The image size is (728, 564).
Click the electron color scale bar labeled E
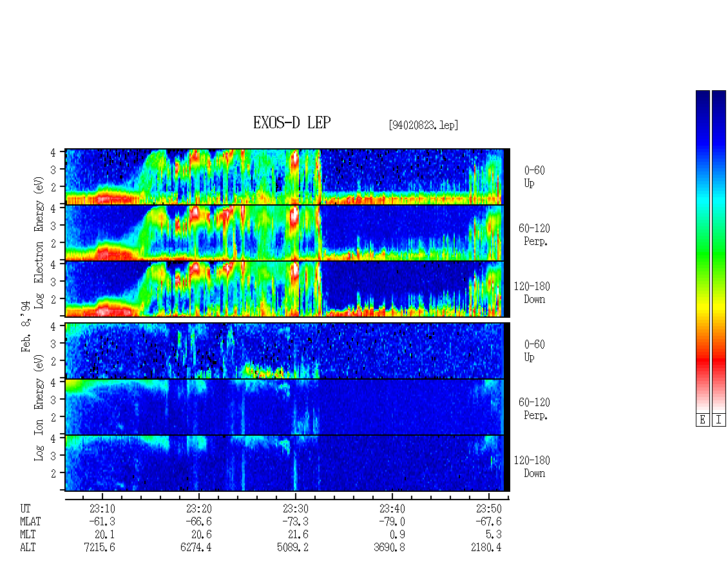703,251
